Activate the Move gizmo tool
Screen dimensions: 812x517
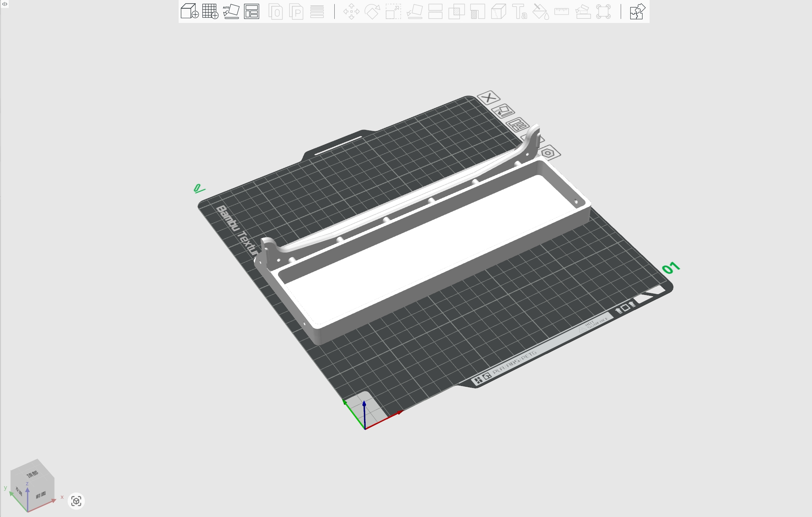tap(351, 11)
